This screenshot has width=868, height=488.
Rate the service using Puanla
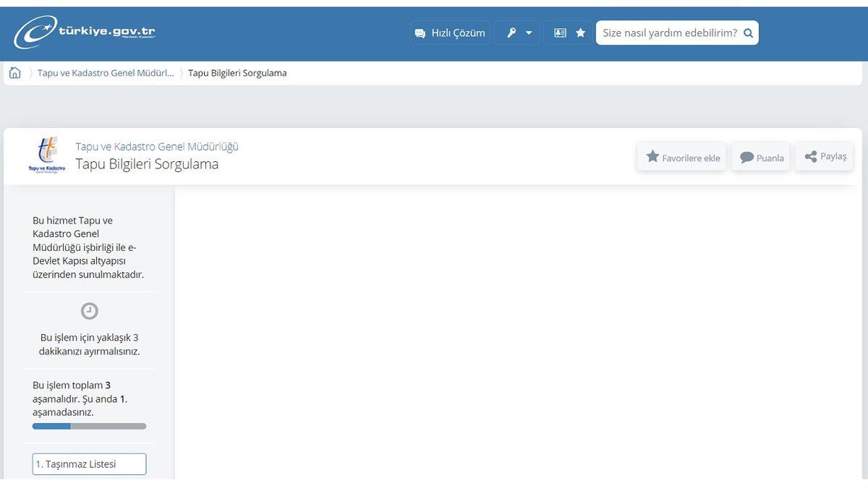(760, 157)
